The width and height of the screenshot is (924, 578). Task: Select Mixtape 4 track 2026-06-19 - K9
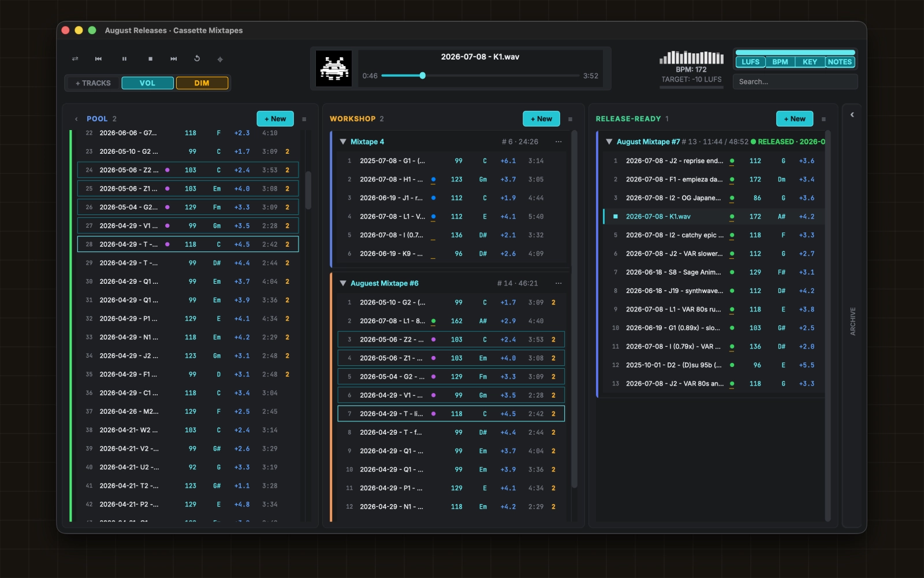click(x=450, y=254)
